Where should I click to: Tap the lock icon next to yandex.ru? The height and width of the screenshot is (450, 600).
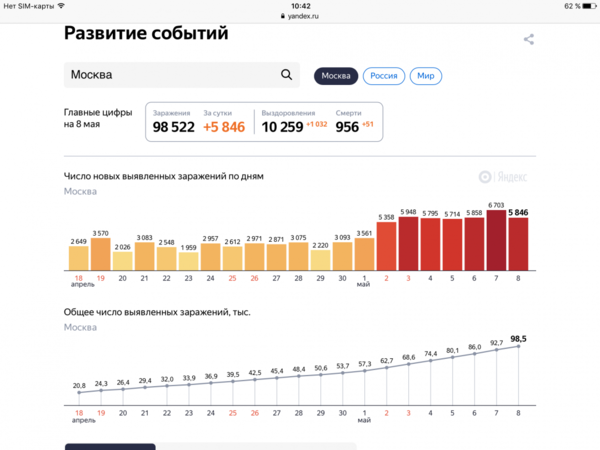pos(280,17)
